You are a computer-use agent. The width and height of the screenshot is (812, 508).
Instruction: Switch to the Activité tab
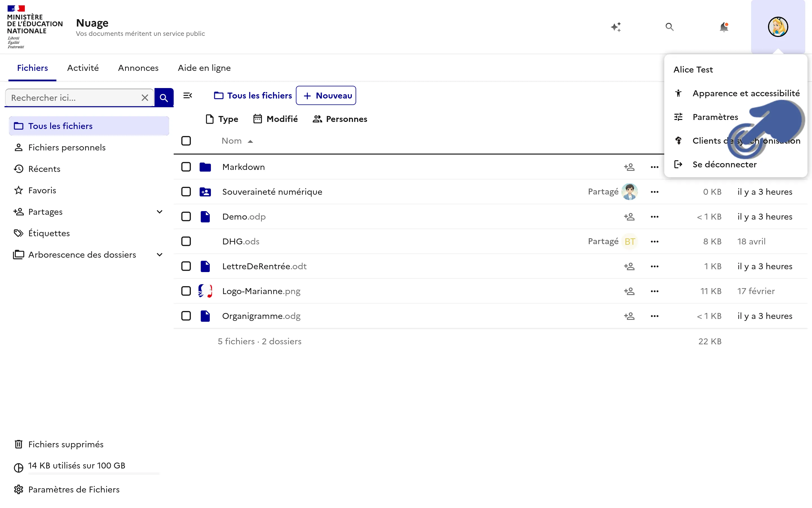point(83,68)
